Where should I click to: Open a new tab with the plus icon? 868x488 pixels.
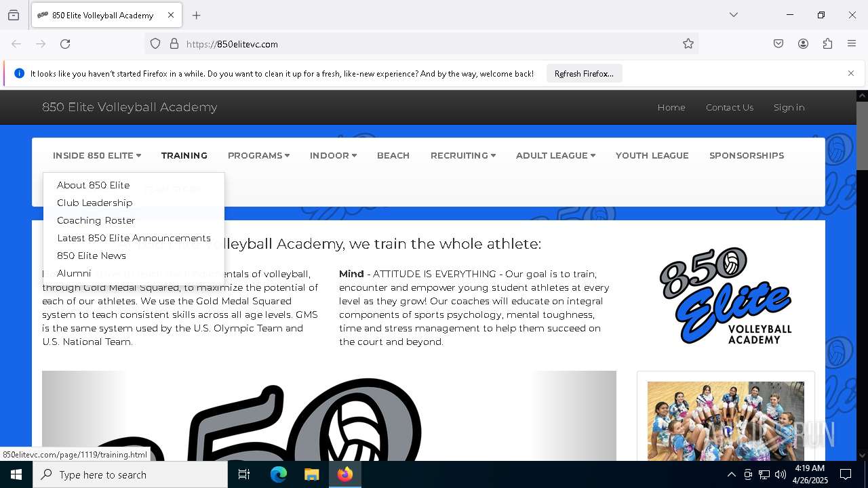197,15
